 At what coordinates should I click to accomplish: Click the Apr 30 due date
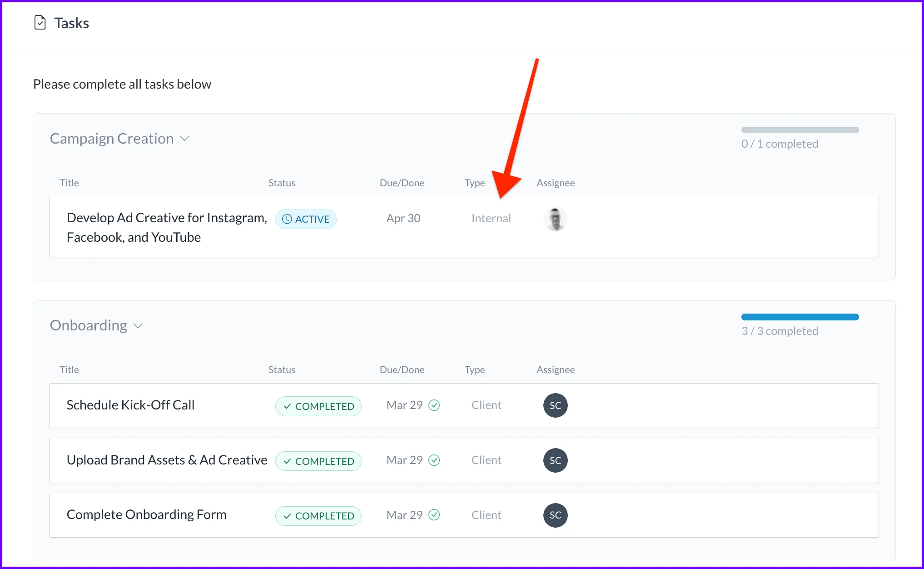coord(403,218)
